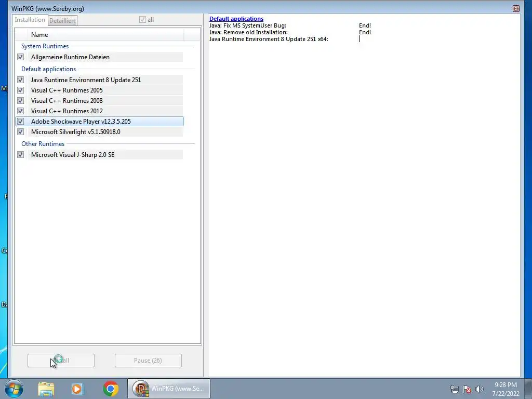Toggle the 'all' checkbox
This screenshot has height=399, width=532.
(x=142, y=20)
